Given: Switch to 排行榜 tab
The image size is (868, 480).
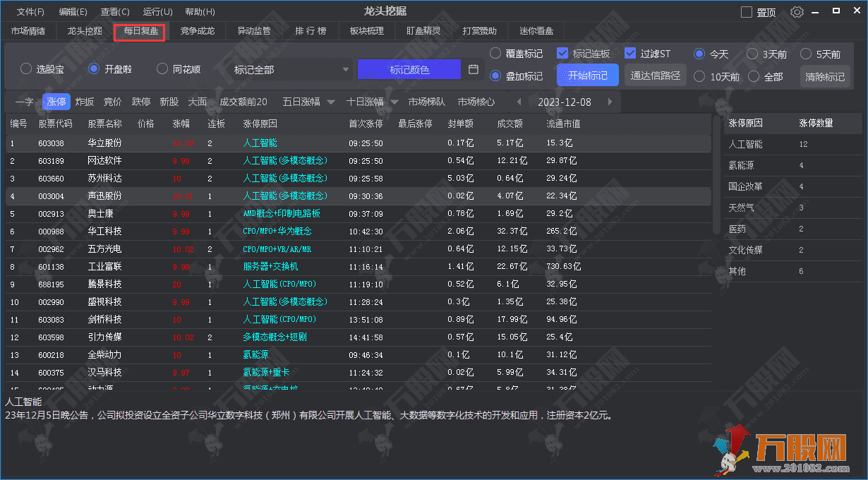Looking at the screenshot, I should pos(311,31).
